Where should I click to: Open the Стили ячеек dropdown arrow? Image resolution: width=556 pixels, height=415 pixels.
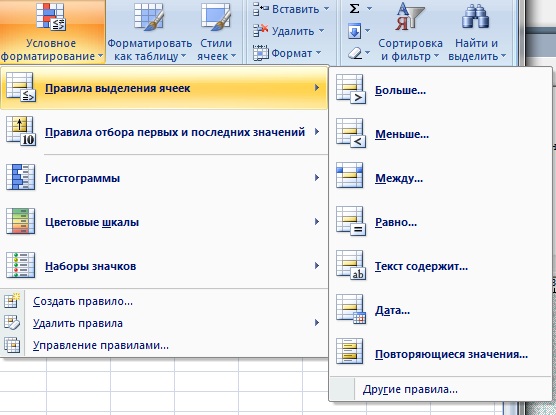[x=233, y=56]
